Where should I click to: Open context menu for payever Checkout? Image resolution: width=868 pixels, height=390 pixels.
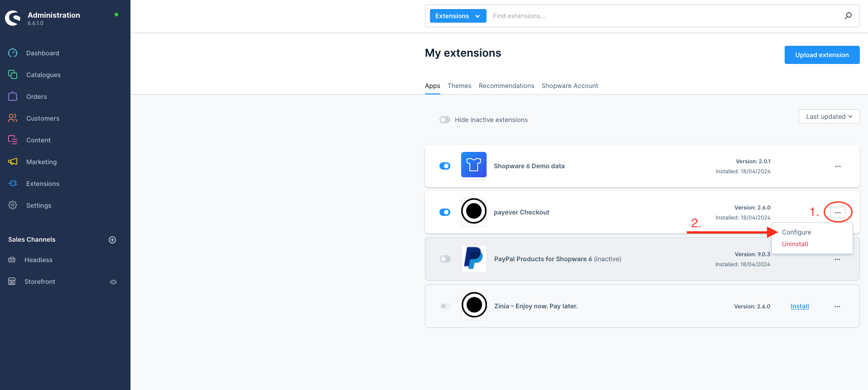pyautogui.click(x=838, y=212)
